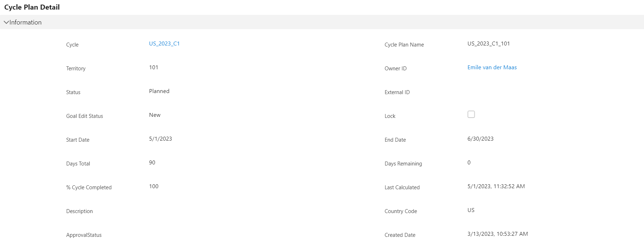This screenshot has width=644, height=245.
Task: Select the Country Code value US
Action: point(470,210)
